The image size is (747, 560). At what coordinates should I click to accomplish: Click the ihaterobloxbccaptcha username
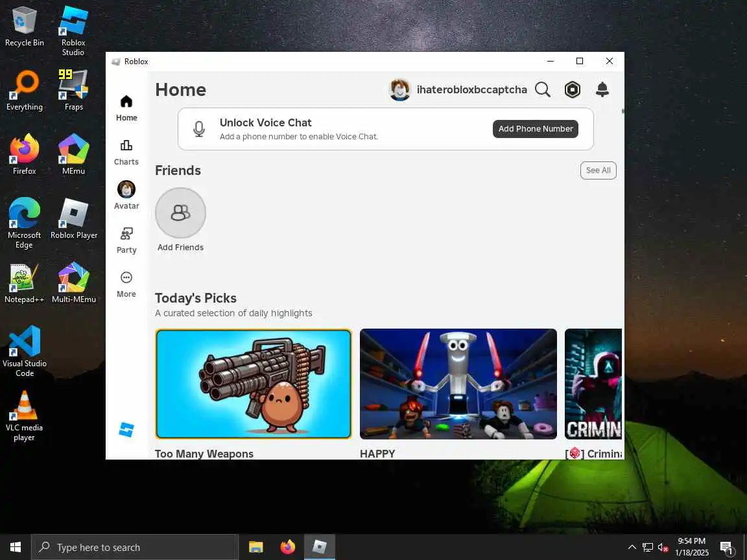pos(471,89)
